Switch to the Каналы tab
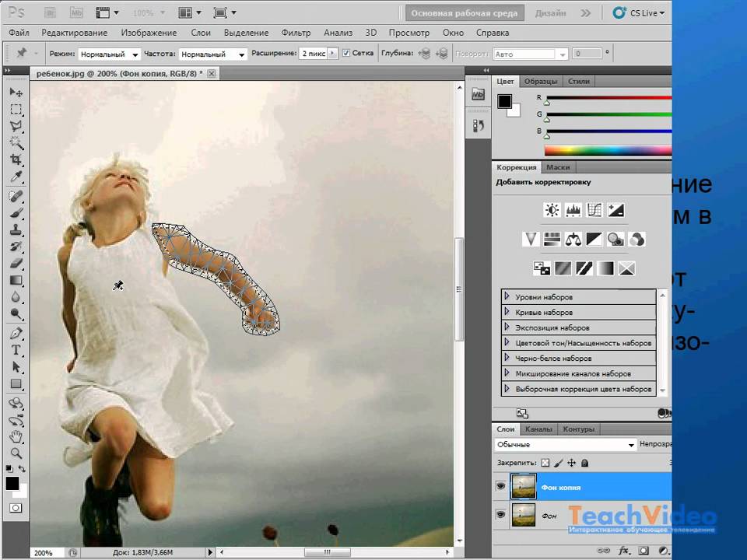 coord(538,429)
